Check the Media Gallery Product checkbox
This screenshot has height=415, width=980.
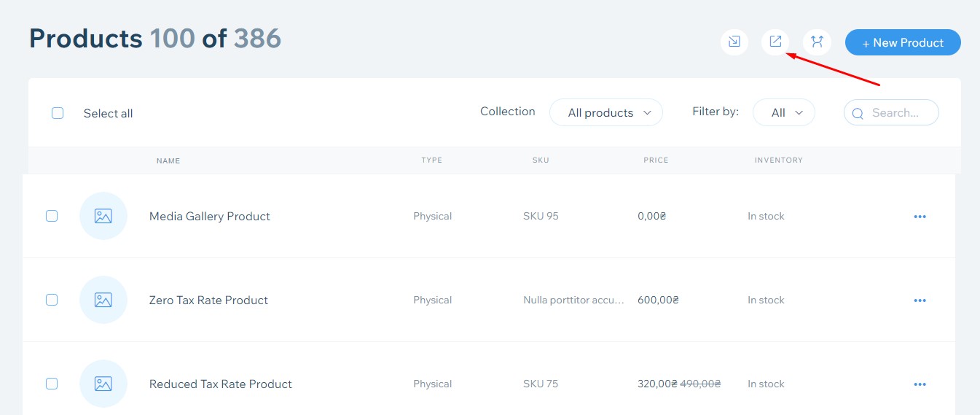pyautogui.click(x=52, y=216)
